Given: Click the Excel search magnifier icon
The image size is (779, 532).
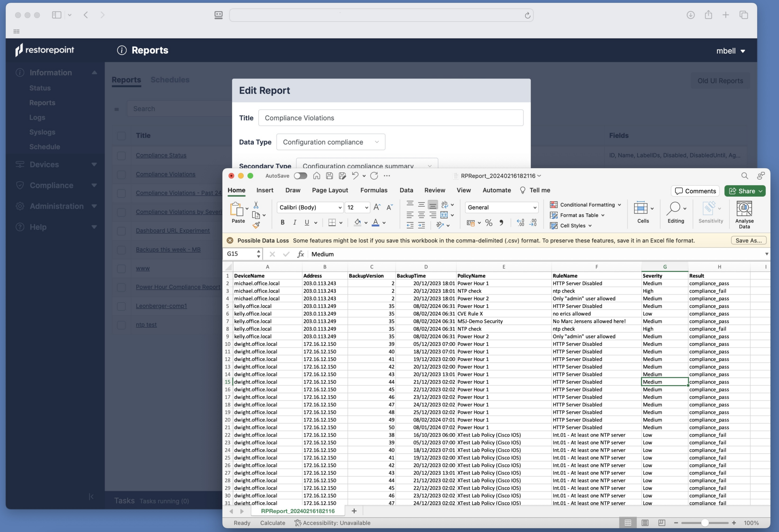Looking at the screenshot, I should click(744, 176).
